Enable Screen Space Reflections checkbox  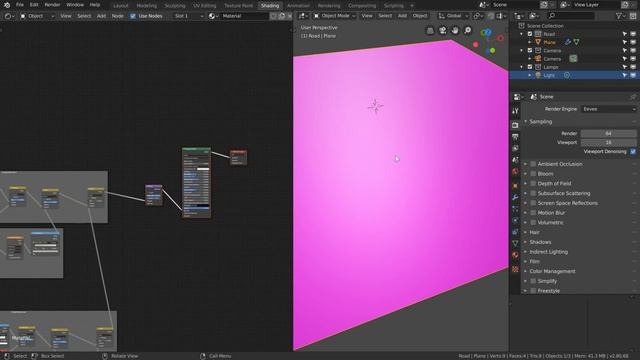coord(533,203)
